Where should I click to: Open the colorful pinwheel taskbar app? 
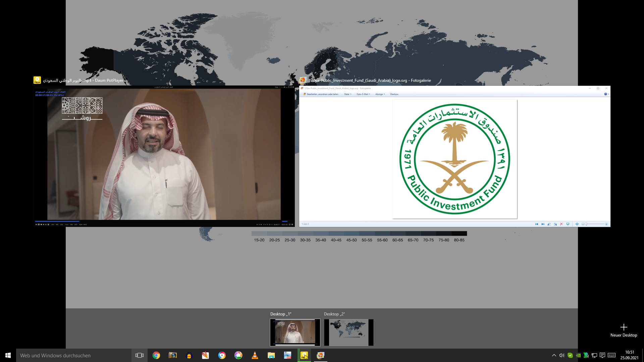238,355
